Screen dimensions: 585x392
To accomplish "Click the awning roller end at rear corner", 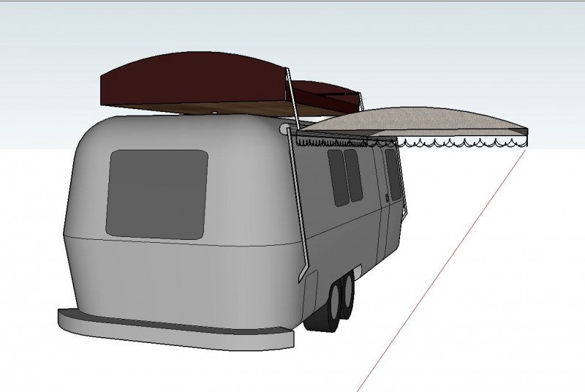I will pos(284,129).
